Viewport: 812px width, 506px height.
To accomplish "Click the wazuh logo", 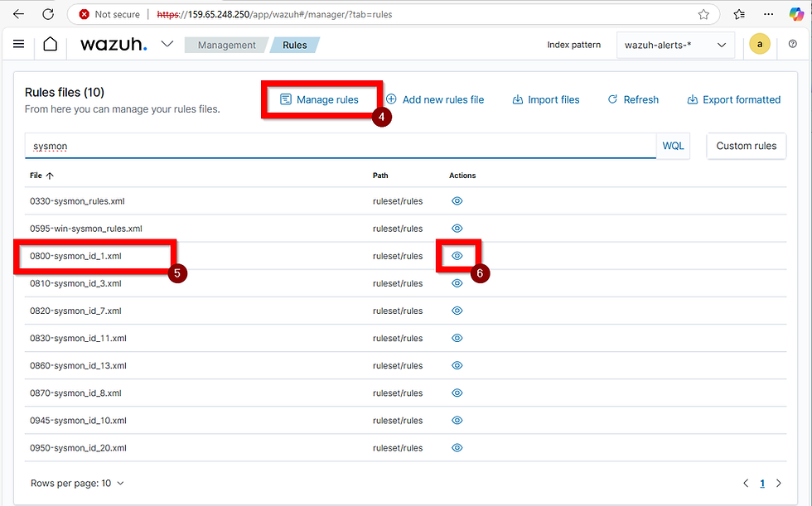I will (x=114, y=45).
